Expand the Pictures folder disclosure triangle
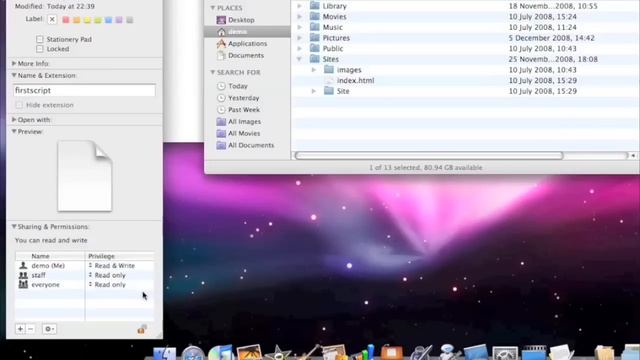 click(x=300, y=38)
